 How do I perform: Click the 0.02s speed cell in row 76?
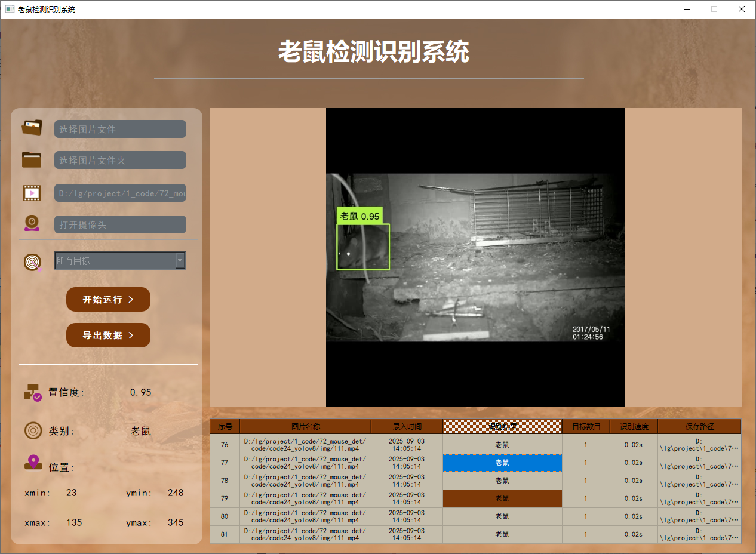coord(634,445)
